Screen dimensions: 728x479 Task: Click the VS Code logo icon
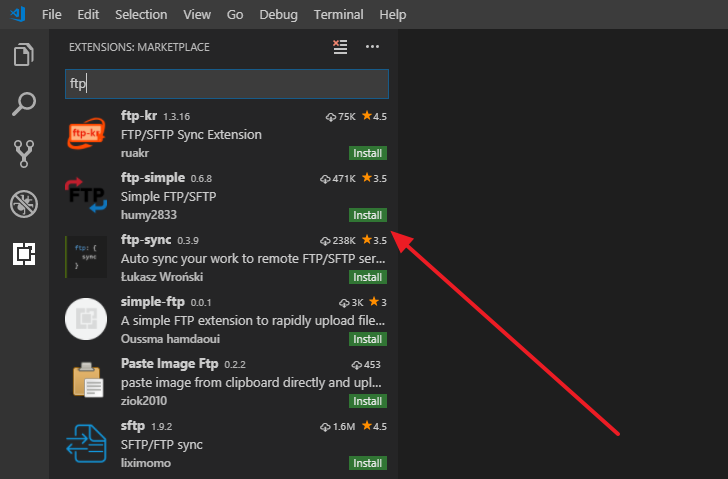(18, 14)
